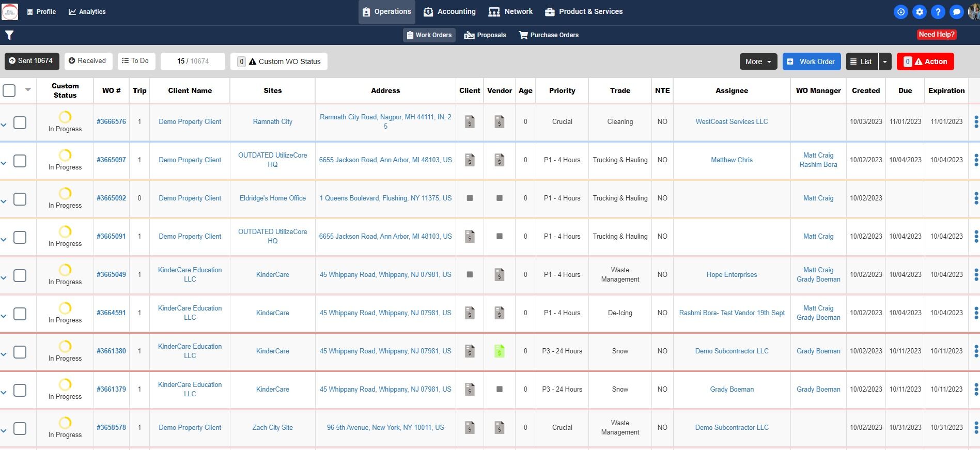Open the More dropdown button
Viewport: 980px width, 450px height.
[758, 61]
